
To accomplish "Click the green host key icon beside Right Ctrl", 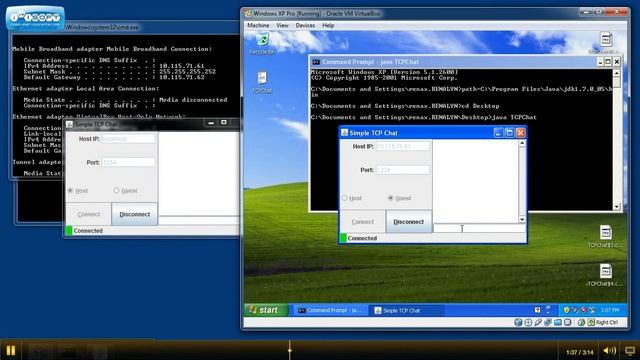I will (591, 322).
